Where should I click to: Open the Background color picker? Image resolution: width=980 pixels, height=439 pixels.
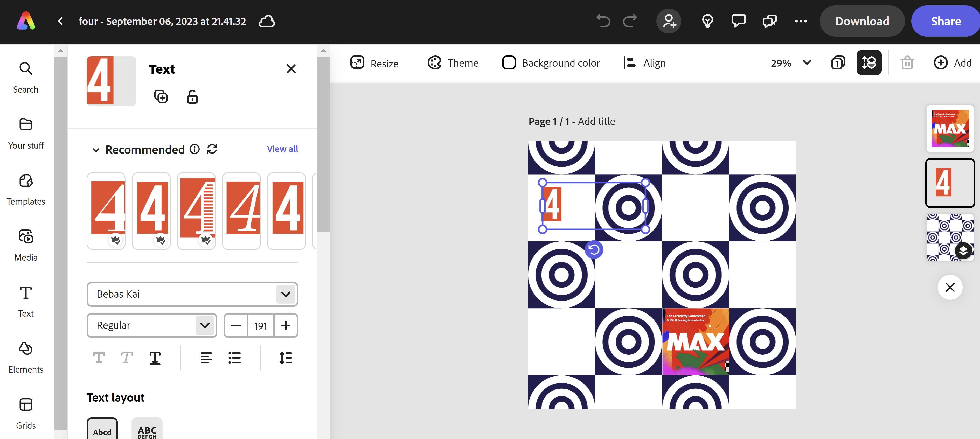pyautogui.click(x=551, y=63)
